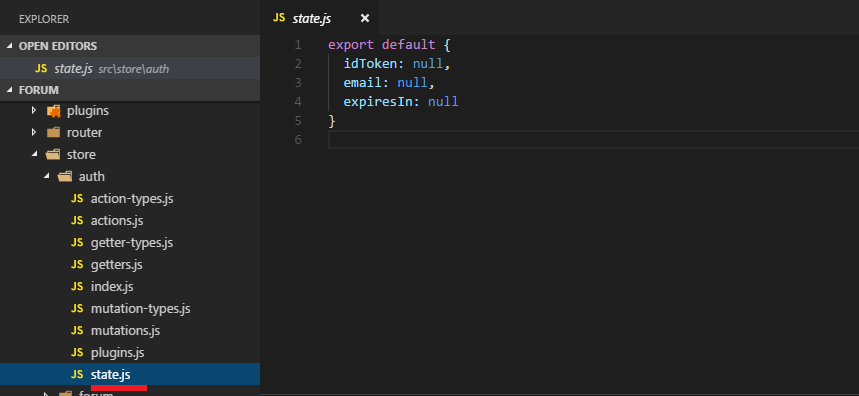The height and width of the screenshot is (396, 859).
Task: Collapse the store folder arrow
Action: (35, 154)
